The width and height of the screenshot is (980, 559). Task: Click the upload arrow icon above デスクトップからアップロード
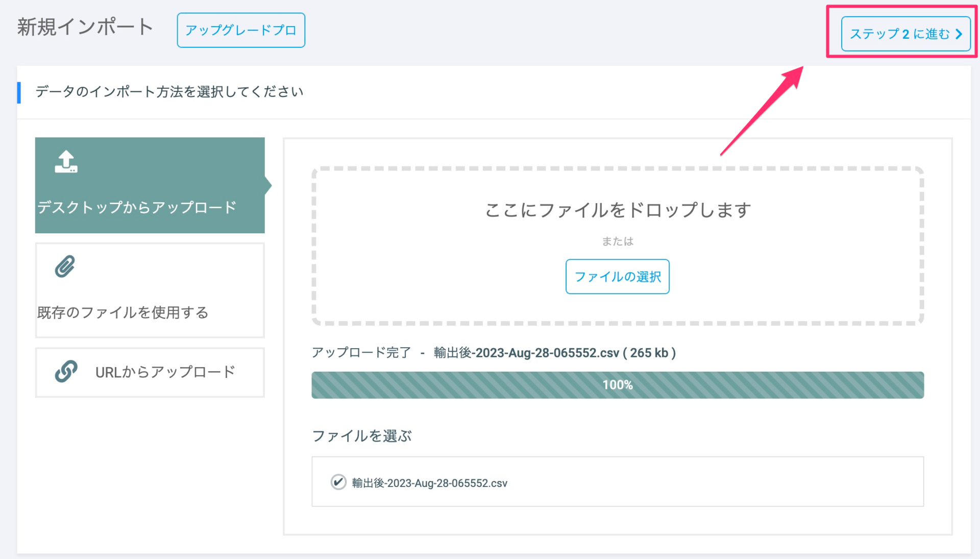(x=65, y=162)
